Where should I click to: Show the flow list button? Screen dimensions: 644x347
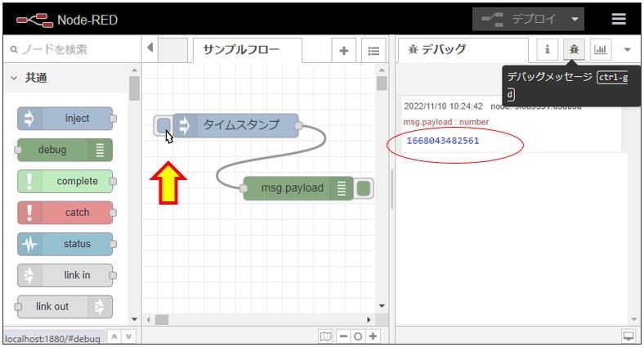[x=373, y=51]
